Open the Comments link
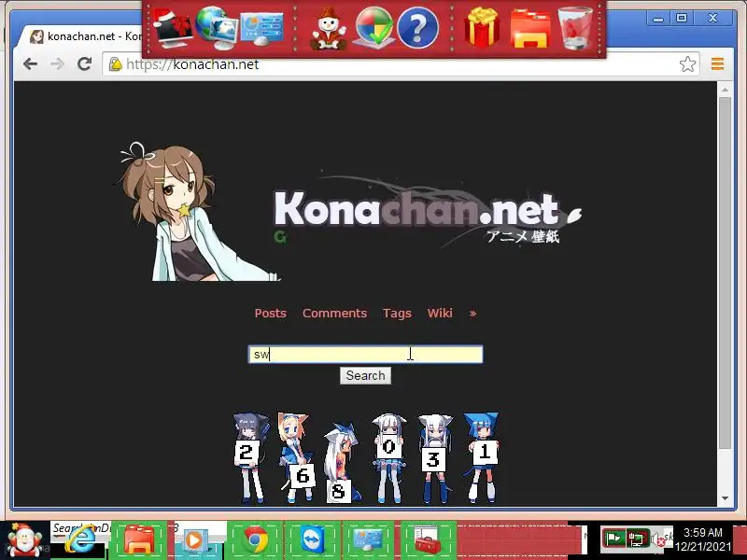This screenshot has width=747, height=560. pyautogui.click(x=335, y=313)
